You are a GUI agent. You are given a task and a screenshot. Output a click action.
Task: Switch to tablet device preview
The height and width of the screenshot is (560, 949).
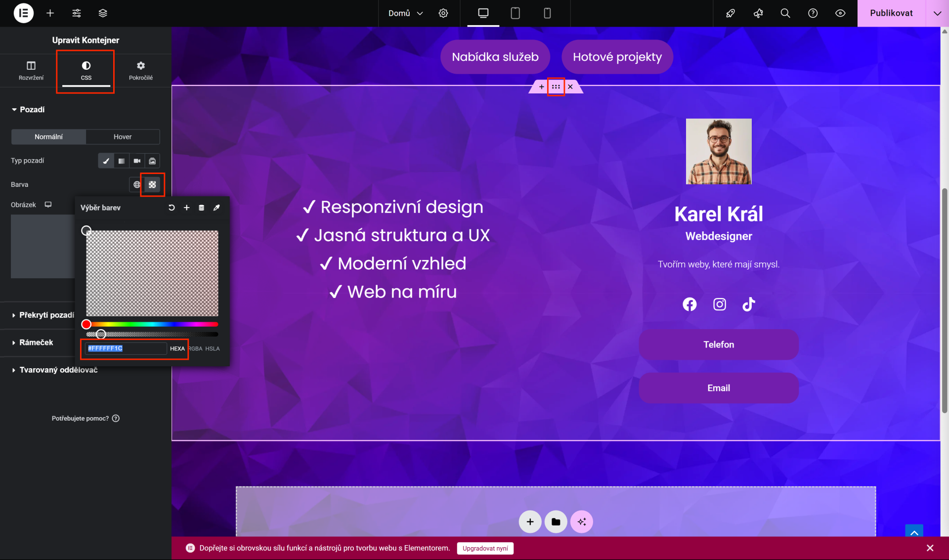(x=515, y=13)
